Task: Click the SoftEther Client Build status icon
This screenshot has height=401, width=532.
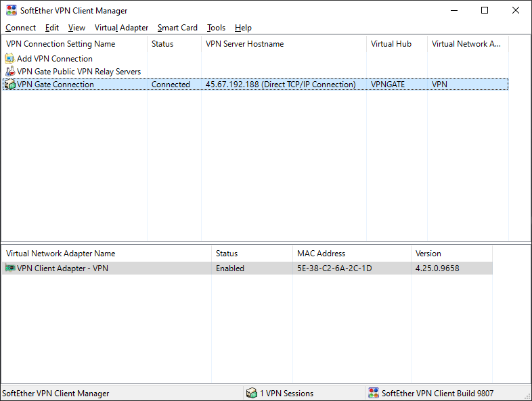Action: click(x=373, y=393)
